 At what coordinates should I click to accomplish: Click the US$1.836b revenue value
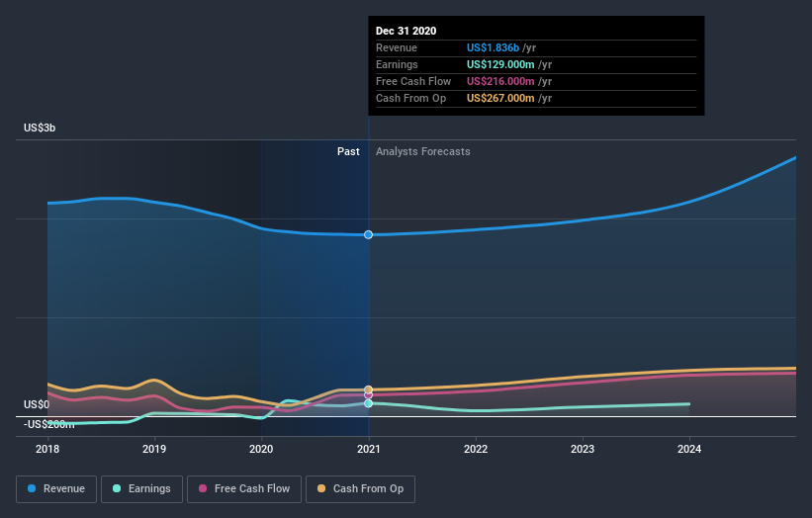(493, 47)
